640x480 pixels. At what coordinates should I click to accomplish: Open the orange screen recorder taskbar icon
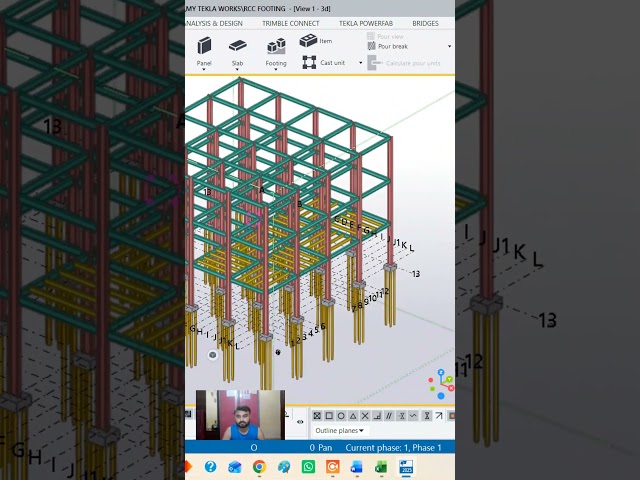[333, 467]
